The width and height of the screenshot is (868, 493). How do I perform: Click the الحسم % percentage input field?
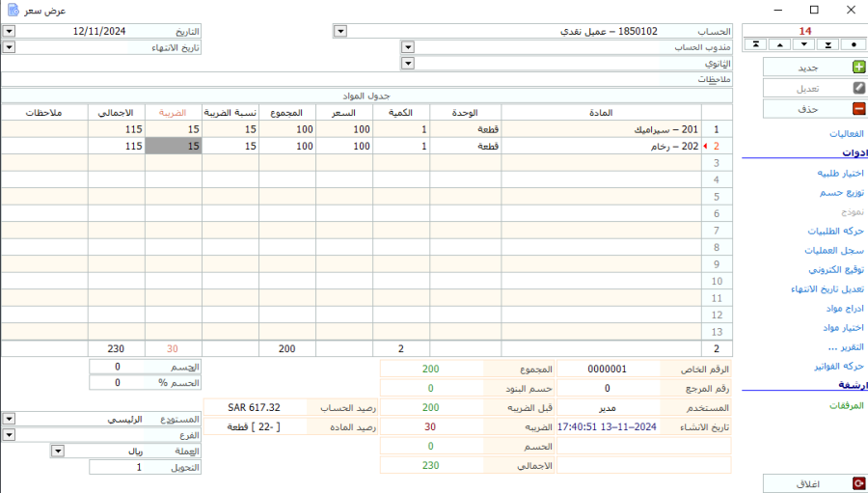pos(117,383)
